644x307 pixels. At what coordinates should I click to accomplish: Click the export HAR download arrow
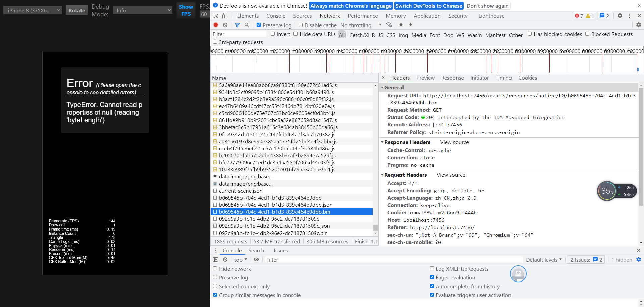410,25
